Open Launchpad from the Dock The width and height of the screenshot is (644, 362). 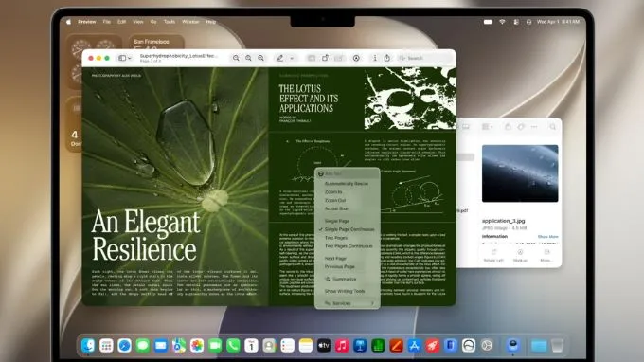(106, 346)
